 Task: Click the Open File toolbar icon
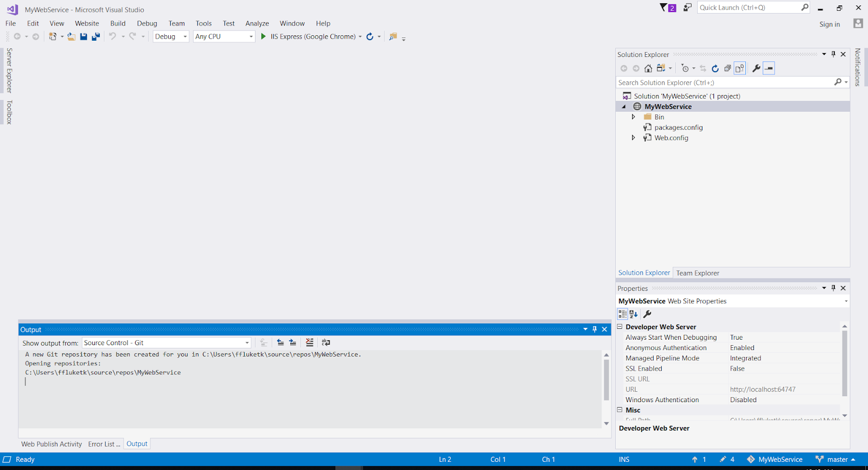(x=71, y=36)
